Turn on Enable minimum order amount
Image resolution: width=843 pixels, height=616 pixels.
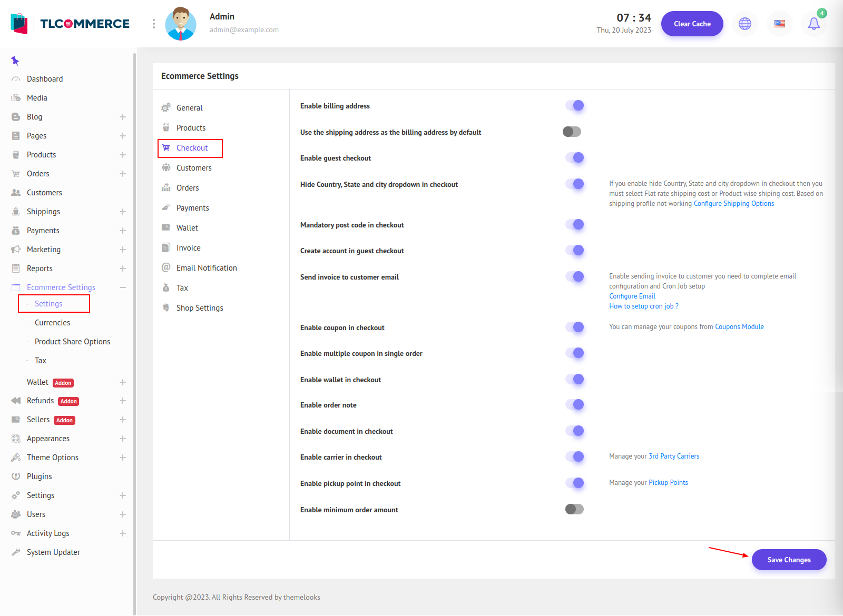pos(574,509)
